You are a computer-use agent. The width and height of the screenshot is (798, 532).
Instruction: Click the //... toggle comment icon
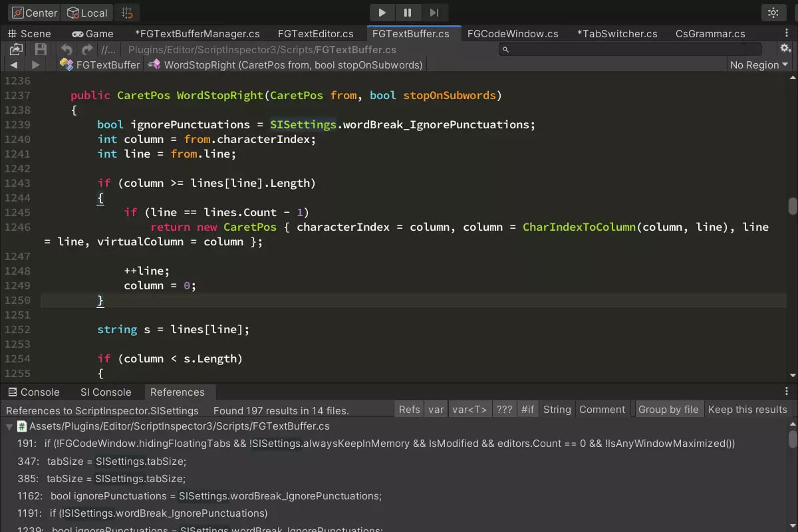click(x=108, y=48)
